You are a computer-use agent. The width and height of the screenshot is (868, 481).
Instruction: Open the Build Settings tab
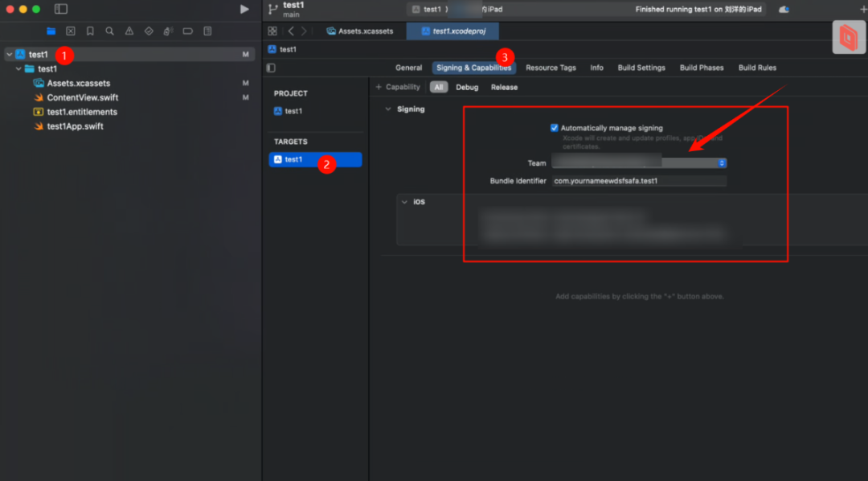[x=641, y=68]
